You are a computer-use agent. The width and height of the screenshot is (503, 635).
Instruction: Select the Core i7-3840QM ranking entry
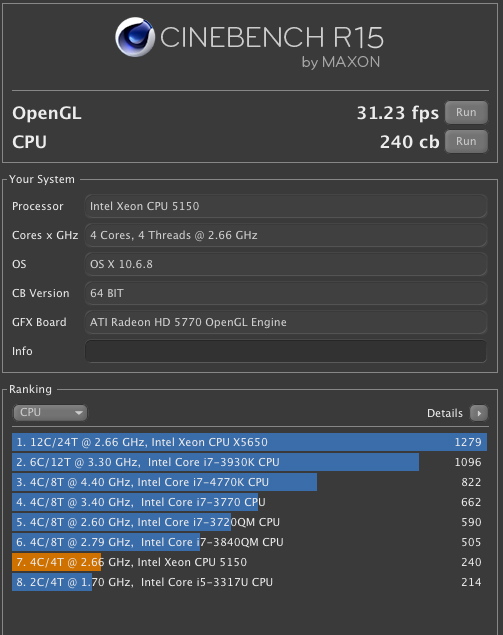pyautogui.click(x=249, y=542)
